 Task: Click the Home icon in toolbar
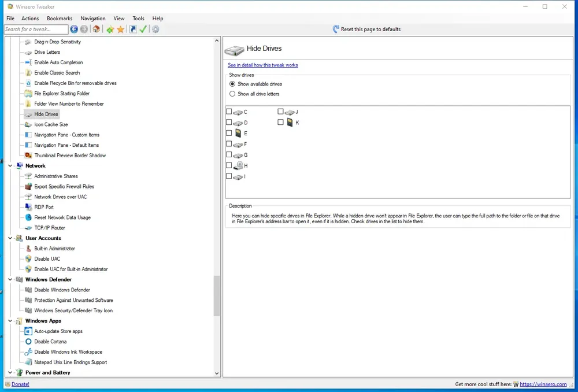point(96,29)
